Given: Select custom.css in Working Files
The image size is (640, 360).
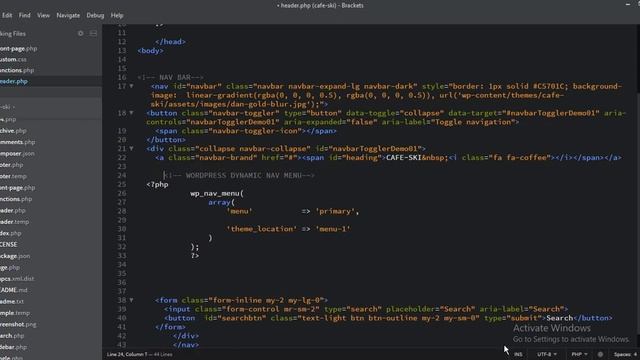Looking at the screenshot, I should pyautogui.click(x=13, y=60).
